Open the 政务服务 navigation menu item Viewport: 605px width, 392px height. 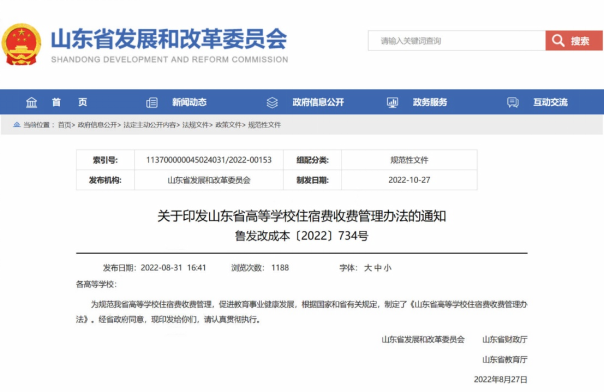(x=430, y=102)
